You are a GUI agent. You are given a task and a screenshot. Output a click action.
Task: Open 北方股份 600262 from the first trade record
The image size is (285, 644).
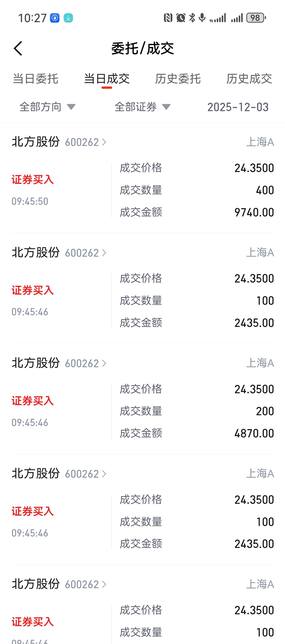(59, 142)
